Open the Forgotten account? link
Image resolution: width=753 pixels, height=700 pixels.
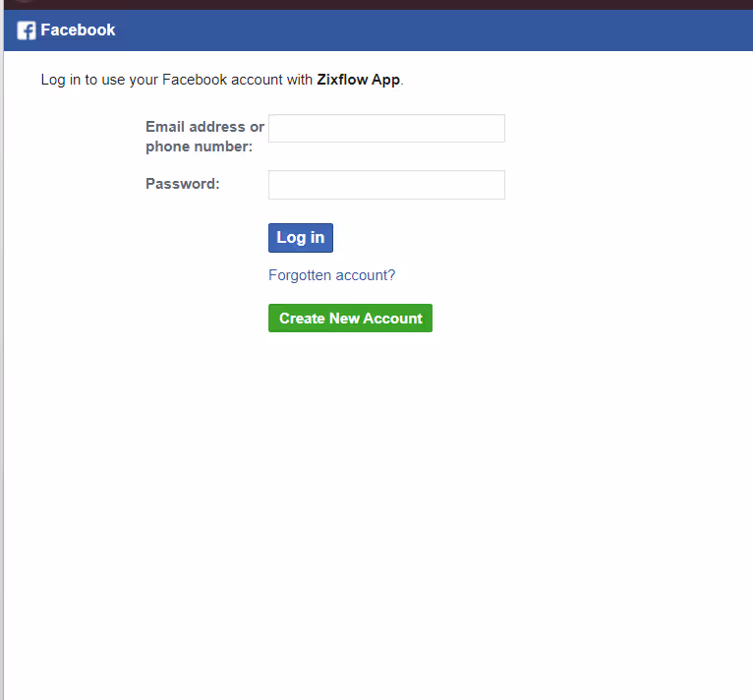[332, 275]
